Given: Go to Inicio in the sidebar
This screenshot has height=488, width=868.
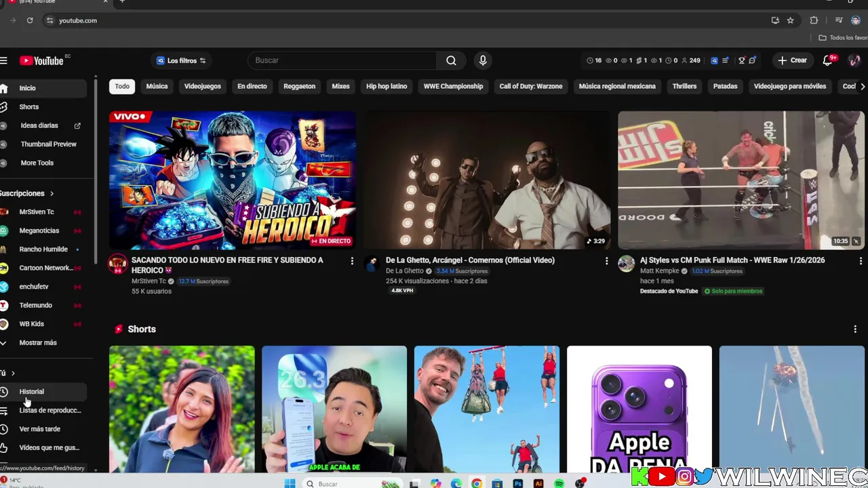Looking at the screenshot, I should tap(43, 88).
